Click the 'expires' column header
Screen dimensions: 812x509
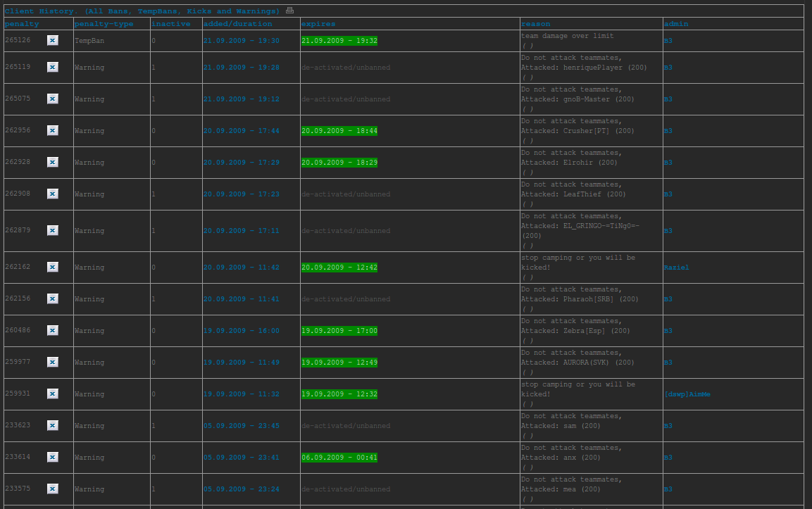coord(318,24)
